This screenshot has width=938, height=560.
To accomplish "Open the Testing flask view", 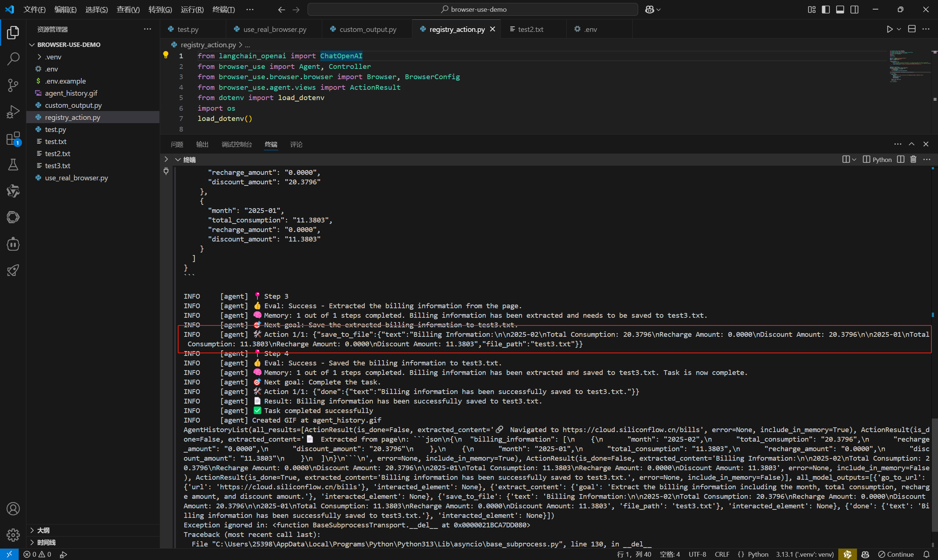I will coord(13,165).
